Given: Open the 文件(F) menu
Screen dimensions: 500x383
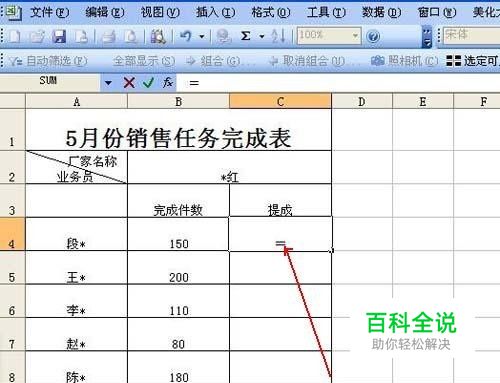Looking at the screenshot, I should [x=49, y=13].
